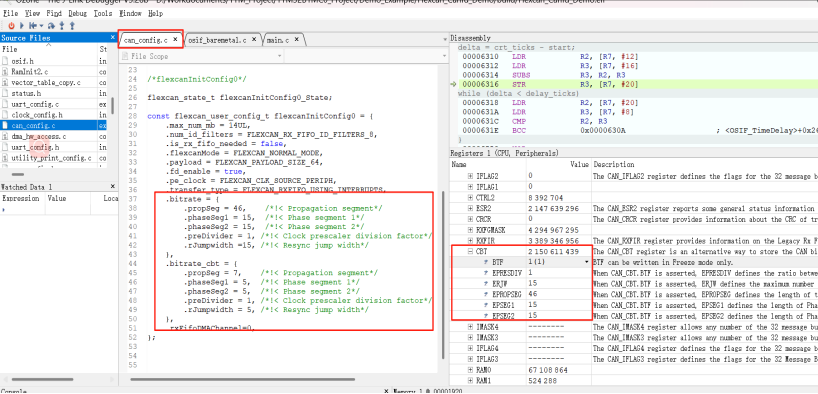
Task: Click the red power debug-session icon
Action: point(11,25)
